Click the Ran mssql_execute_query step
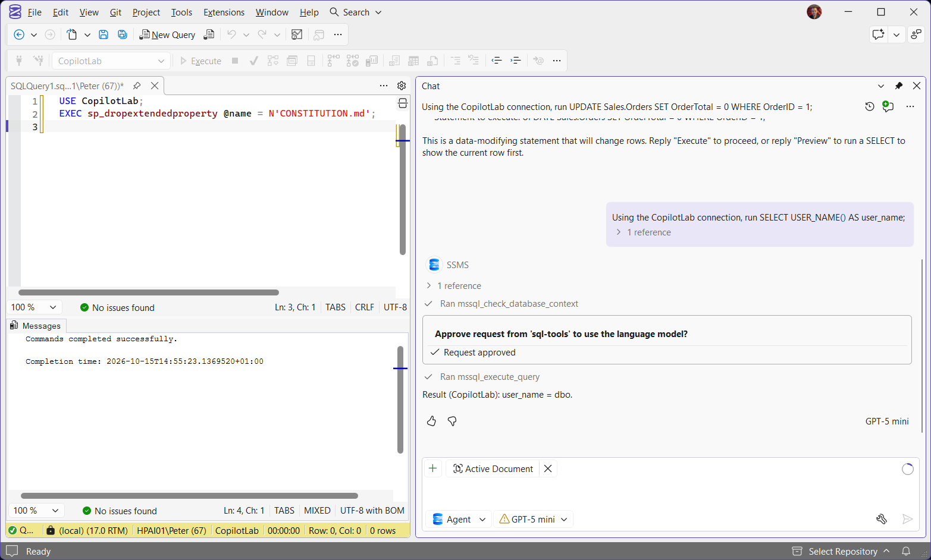 482,377
